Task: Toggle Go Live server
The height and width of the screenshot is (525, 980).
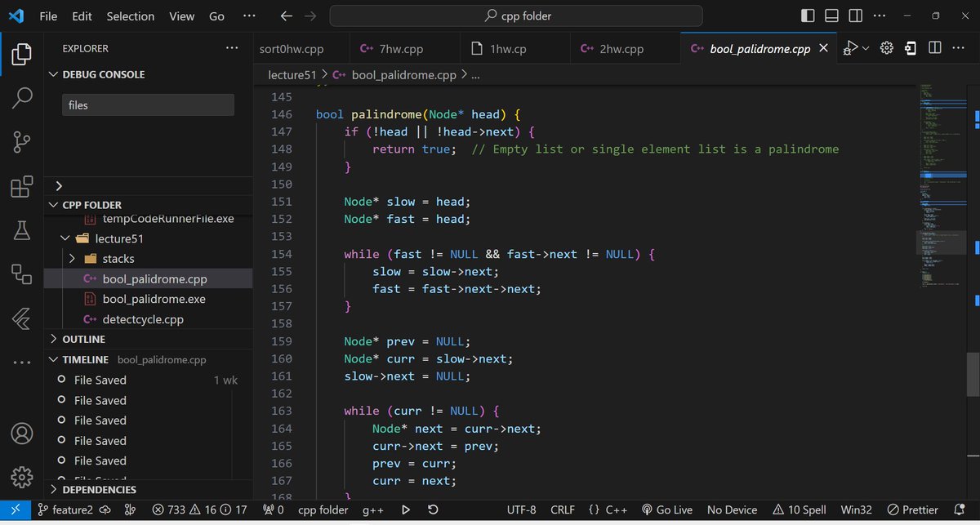Action: pos(667,509)
